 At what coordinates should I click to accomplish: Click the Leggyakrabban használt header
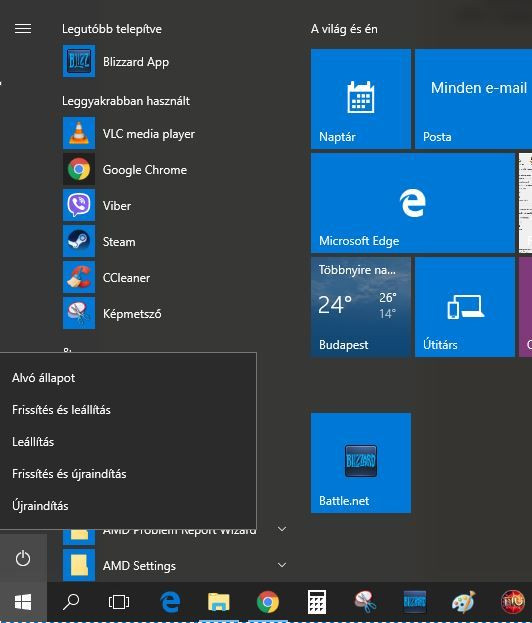pyautogui.click(x=126, y=101)
